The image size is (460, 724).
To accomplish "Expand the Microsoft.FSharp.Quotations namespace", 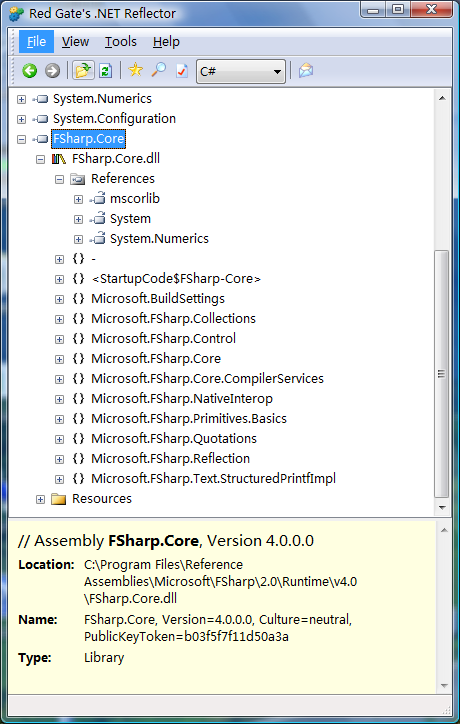I will 59,439.
